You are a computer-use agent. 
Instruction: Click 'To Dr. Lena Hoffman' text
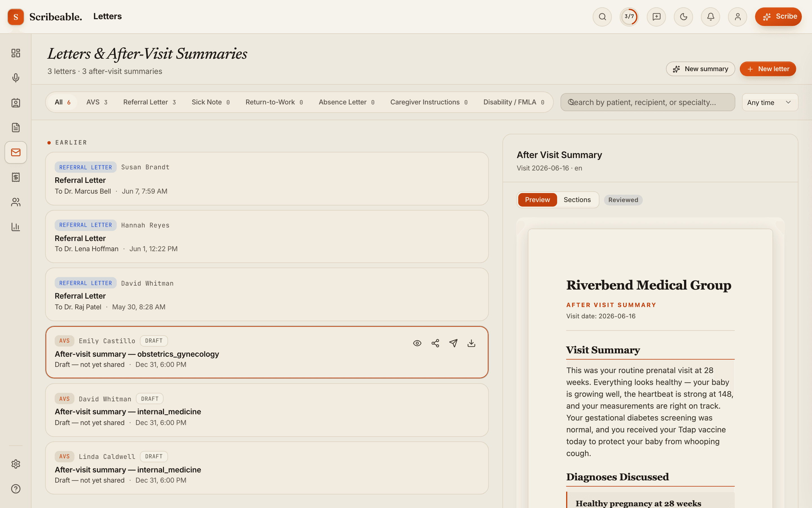[x=87, y=249]
